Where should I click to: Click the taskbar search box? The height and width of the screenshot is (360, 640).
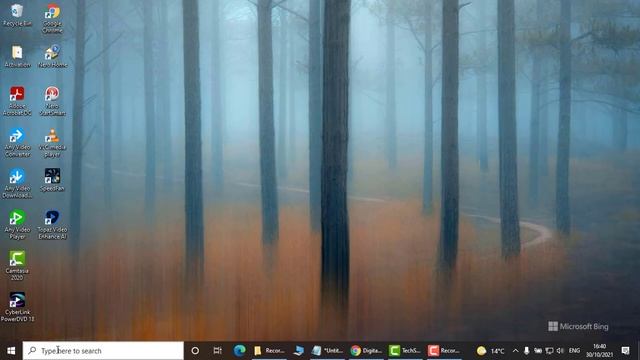pyautogui.click(x=103, y=351)
